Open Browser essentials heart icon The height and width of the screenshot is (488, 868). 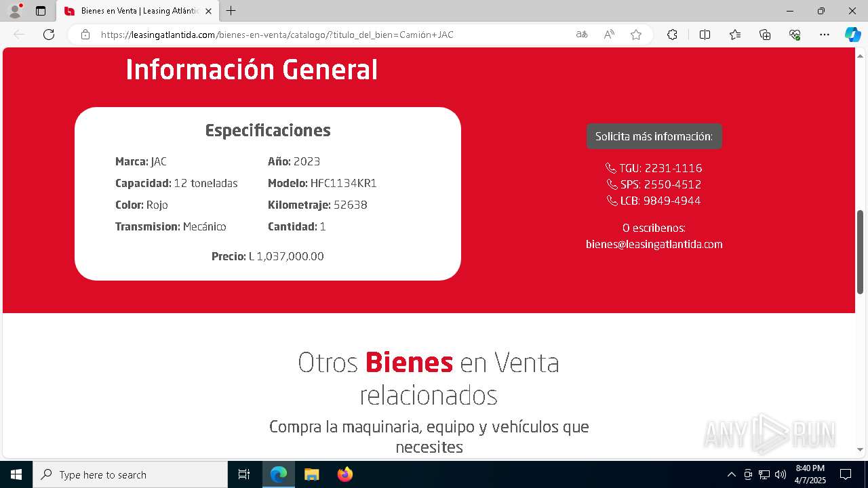coord(795,35)
